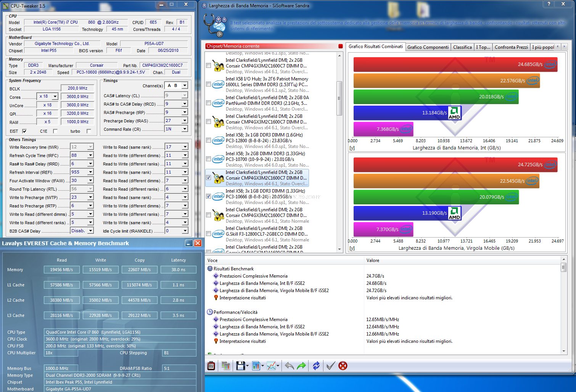Open the B2B CAS# Delay dropdown
Image resolution: width=576 pixels, height=392 pixels.
coord(90,231)
